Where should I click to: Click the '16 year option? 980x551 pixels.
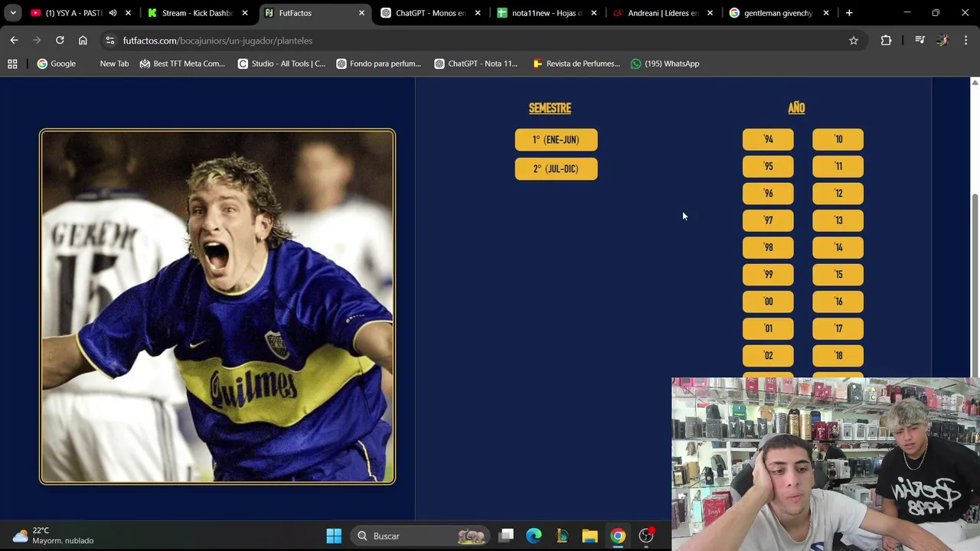click(x=838, y=302)
